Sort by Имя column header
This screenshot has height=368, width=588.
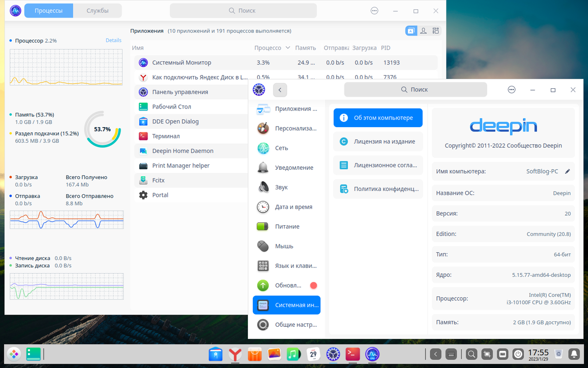click(x=138, y=48)
